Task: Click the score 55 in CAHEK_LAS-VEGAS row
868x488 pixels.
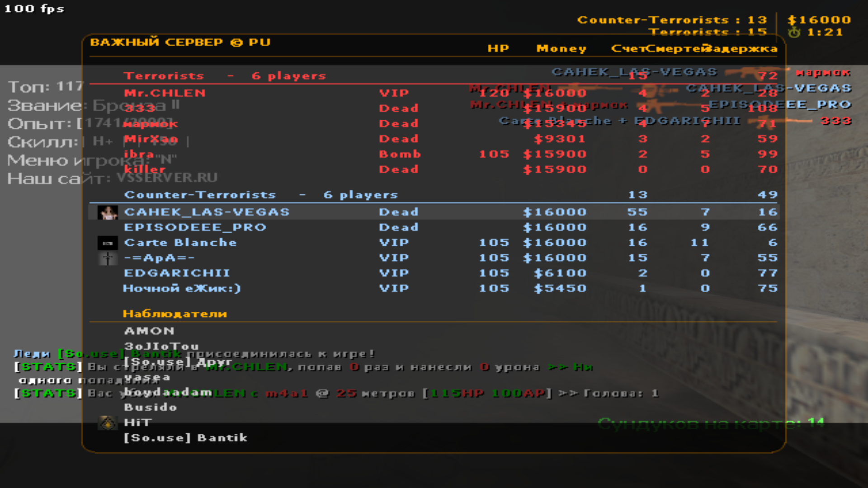Action: tap(637, 212)
